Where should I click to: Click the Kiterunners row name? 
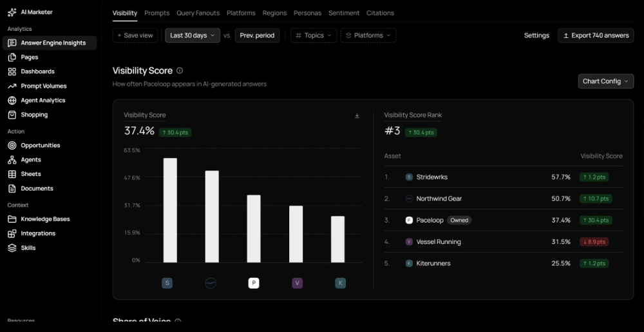[x=433, y=264]
